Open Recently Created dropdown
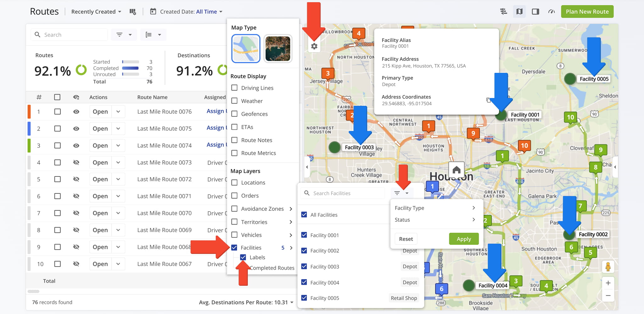This screenshot has height=314, width=644. (x=96, y=12)
